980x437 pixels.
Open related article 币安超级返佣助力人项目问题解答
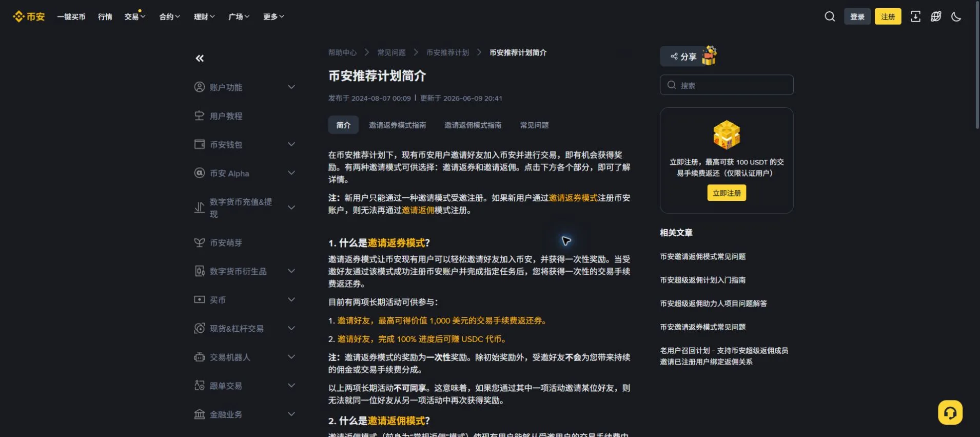click(x=714, y=303)
